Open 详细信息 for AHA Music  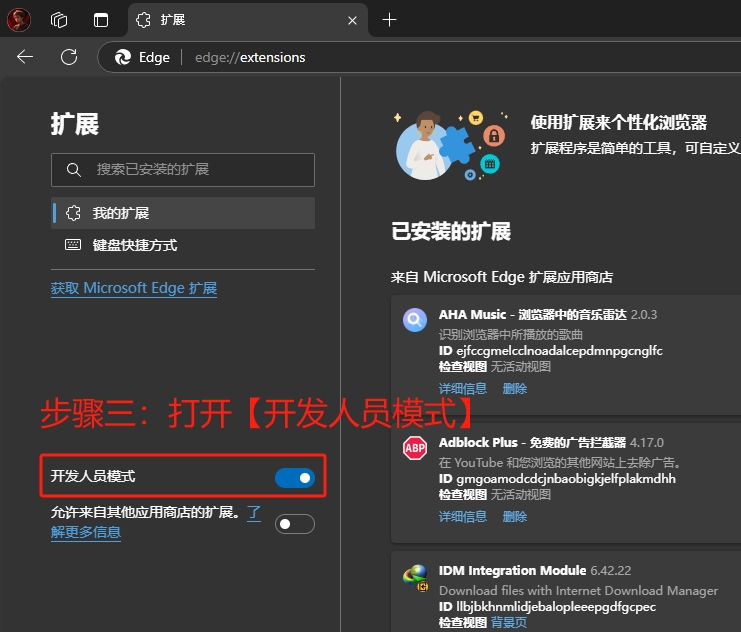tap(463, 389)
